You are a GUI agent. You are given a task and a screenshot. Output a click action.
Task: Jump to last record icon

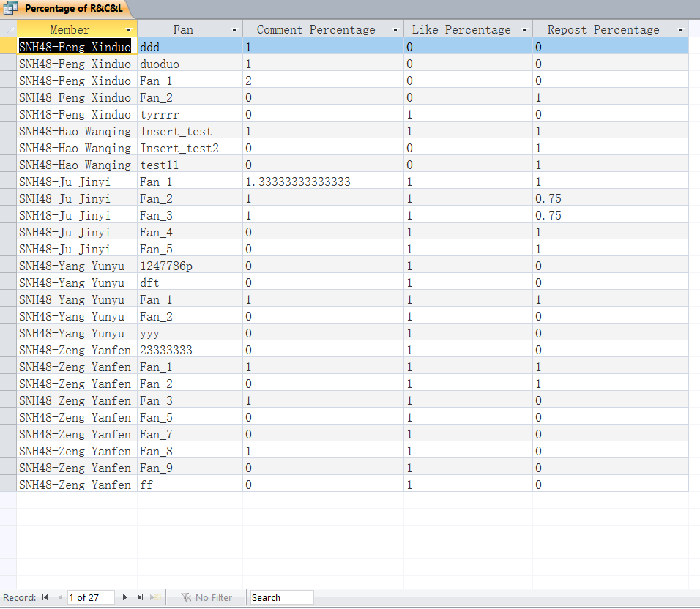(140, 597)
